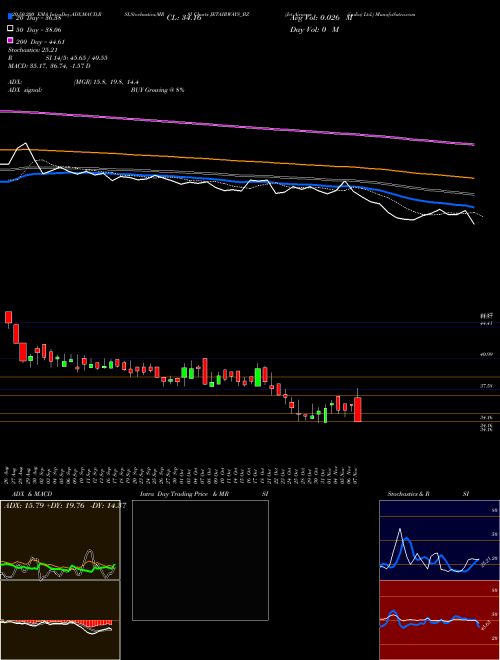
Task: Click the last large red candlestick
Action: [358, 409]
